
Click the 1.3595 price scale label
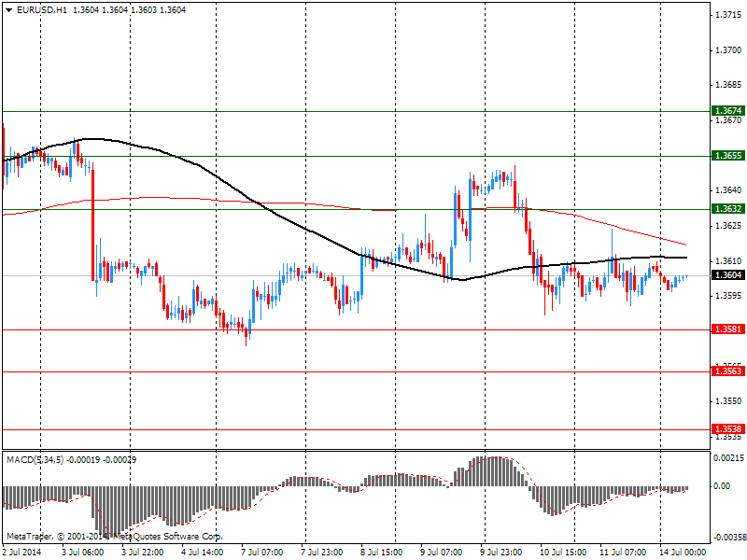pyautogui.click(x=728, y=296)
